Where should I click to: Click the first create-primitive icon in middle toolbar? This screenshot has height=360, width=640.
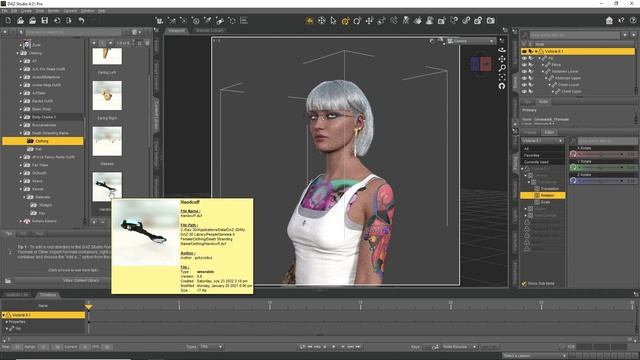pyautogui.click(x=160, y=20)
